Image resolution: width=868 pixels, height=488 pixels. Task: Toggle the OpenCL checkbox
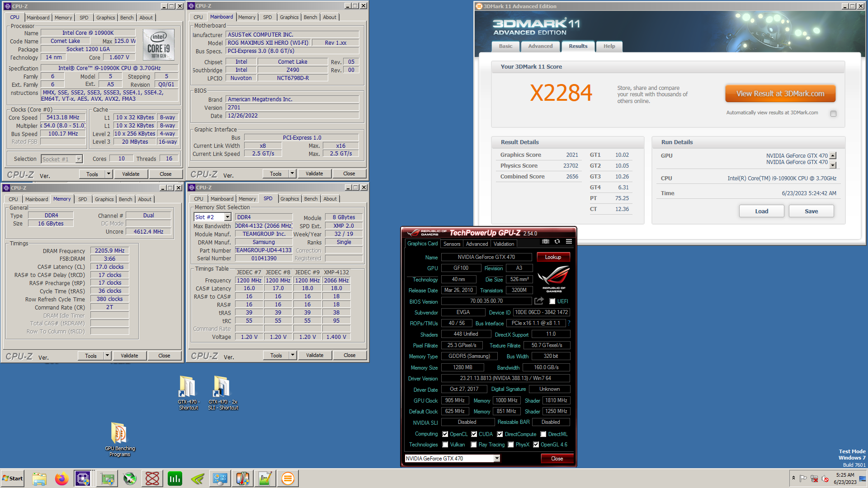(x=445, y=434)
